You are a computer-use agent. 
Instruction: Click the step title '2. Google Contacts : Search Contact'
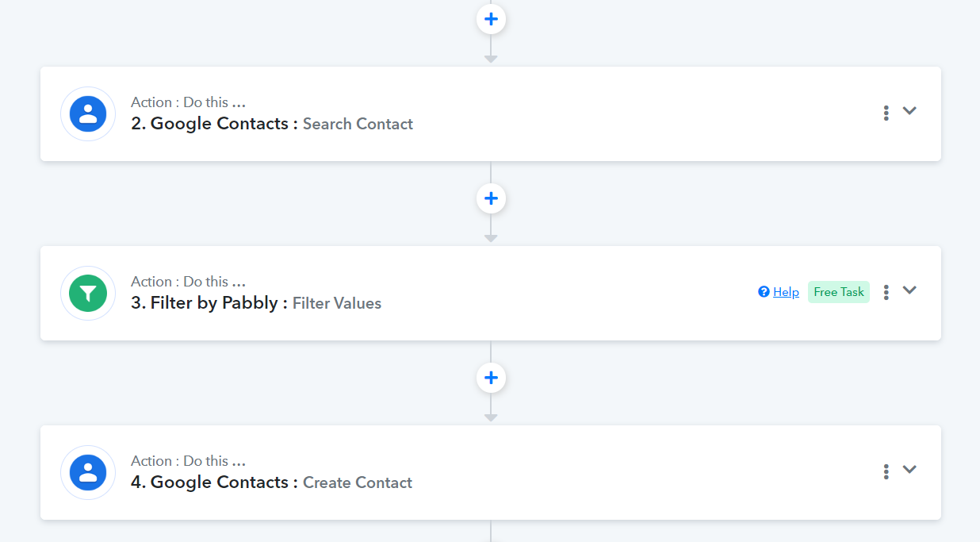coord(272,124)
